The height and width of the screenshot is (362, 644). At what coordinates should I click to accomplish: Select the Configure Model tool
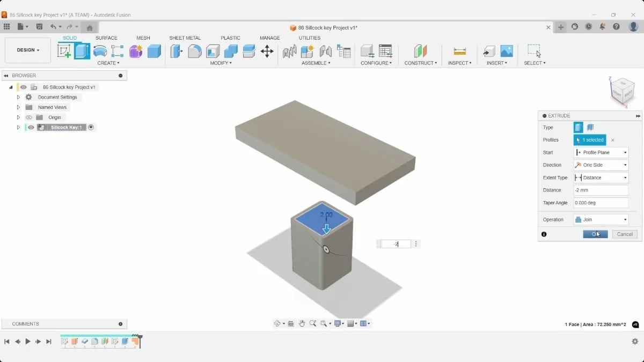(x=367, y=51)
